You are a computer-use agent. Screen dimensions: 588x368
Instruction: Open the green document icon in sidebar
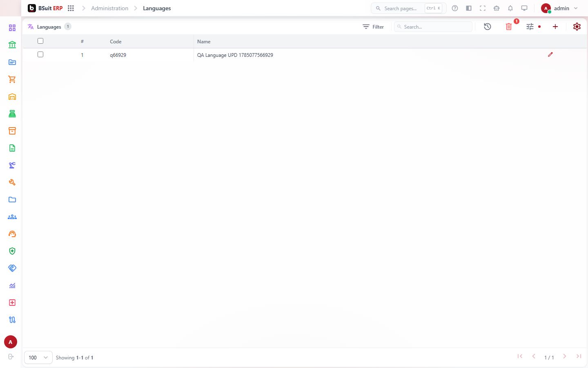coord(12,148)
